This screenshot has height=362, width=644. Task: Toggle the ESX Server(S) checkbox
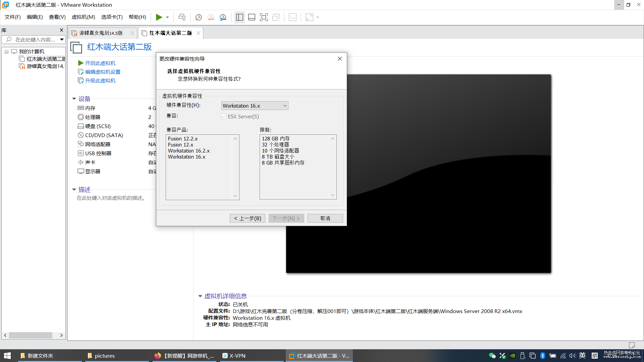coord(224,116)
